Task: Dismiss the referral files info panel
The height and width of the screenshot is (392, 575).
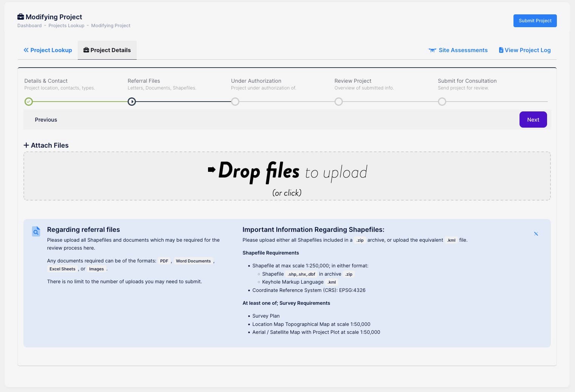Action: point(536,234)
